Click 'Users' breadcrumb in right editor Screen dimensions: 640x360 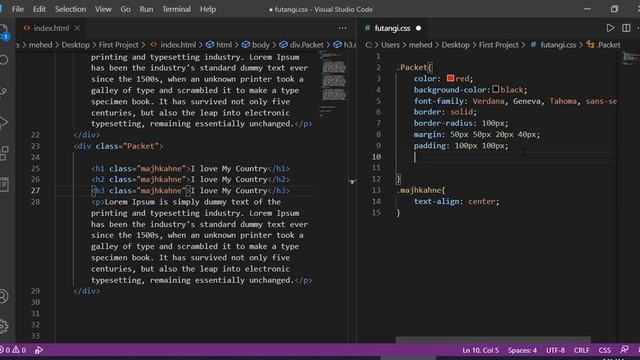pos(390,45)
